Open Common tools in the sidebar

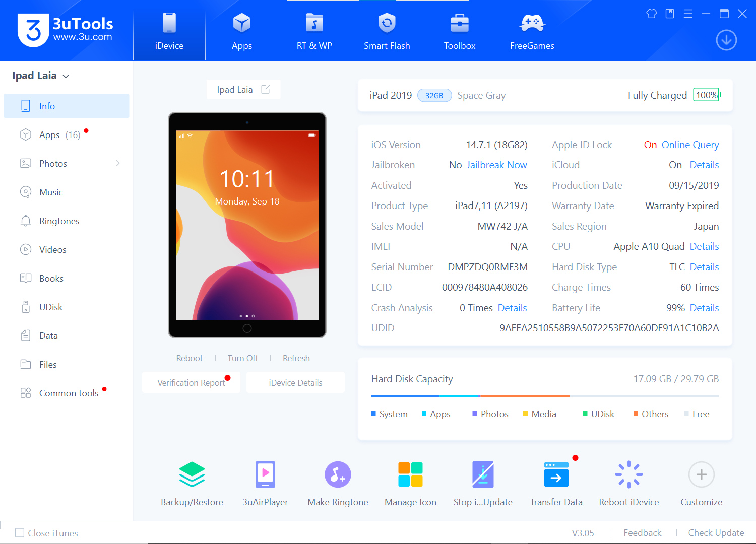coord(67,393)
